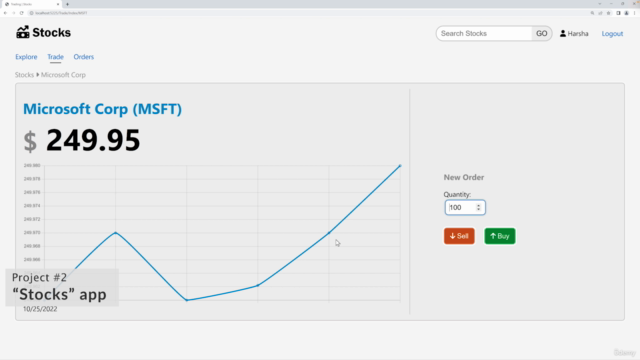Click the Stocks logo icon
This screenshot has width=640, height=360.
[x=23, y=32]
